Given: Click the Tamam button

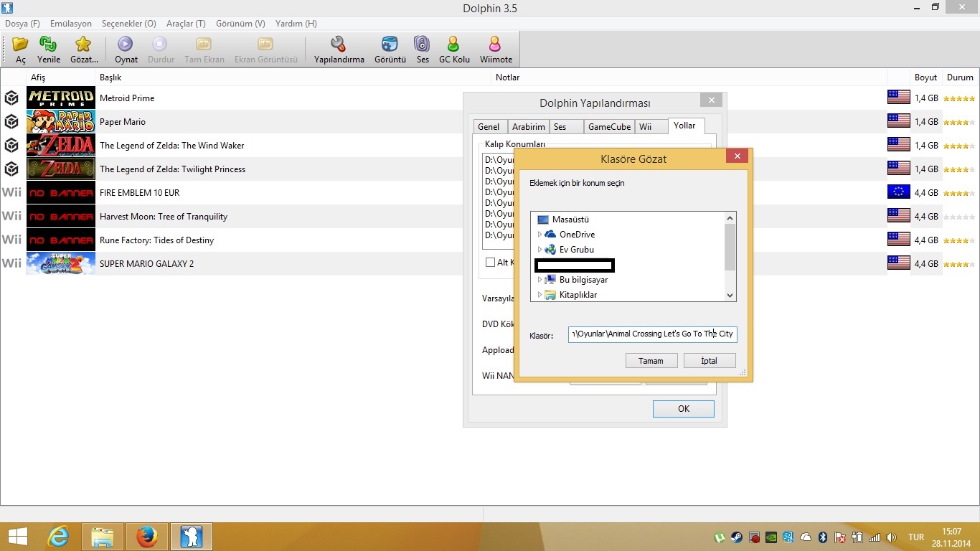Looking at the screenshot, I should pyautogui.click(x=651, y=361).
